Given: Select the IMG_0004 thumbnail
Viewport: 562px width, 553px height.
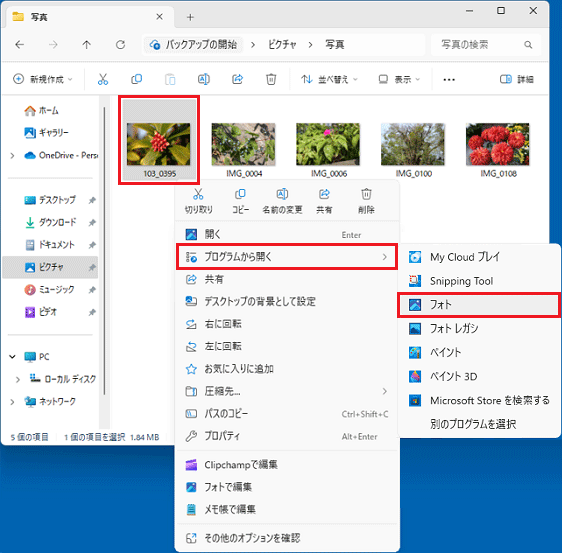Looking at the screenshot, I should click(x=244, y=144).
